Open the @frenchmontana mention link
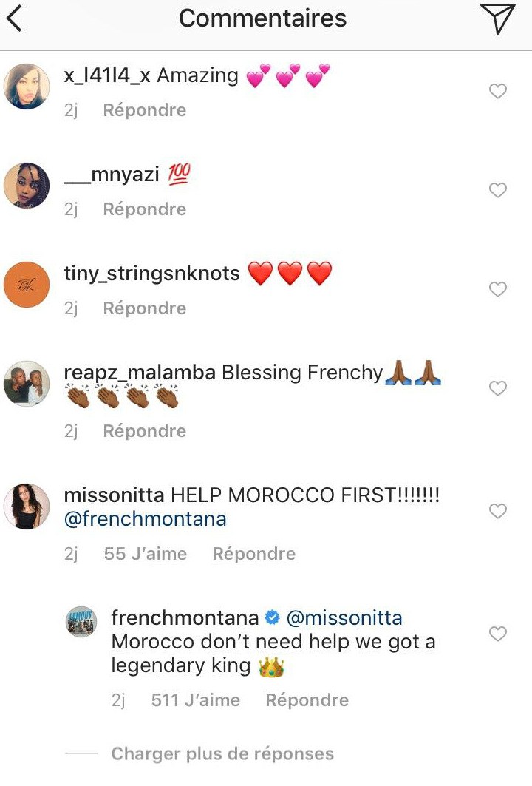This screenshot has width=532, height=786. pyautogui.click(x=146, y=519)
